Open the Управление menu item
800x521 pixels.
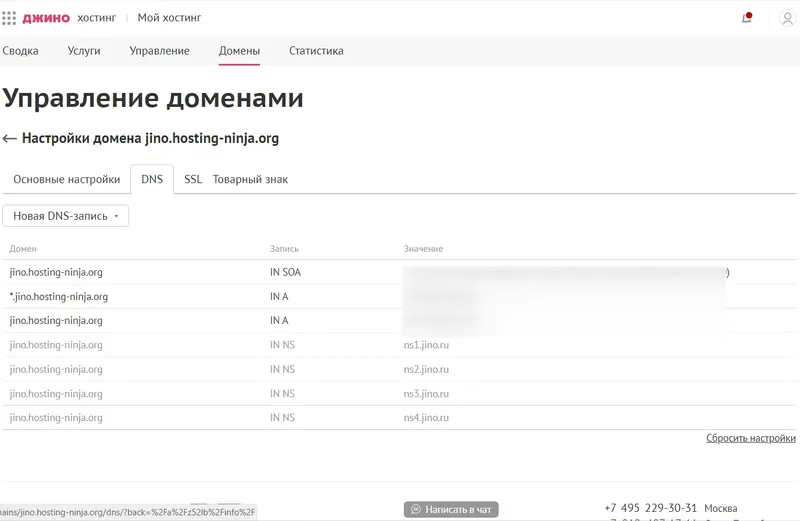[x=159, y=51]
